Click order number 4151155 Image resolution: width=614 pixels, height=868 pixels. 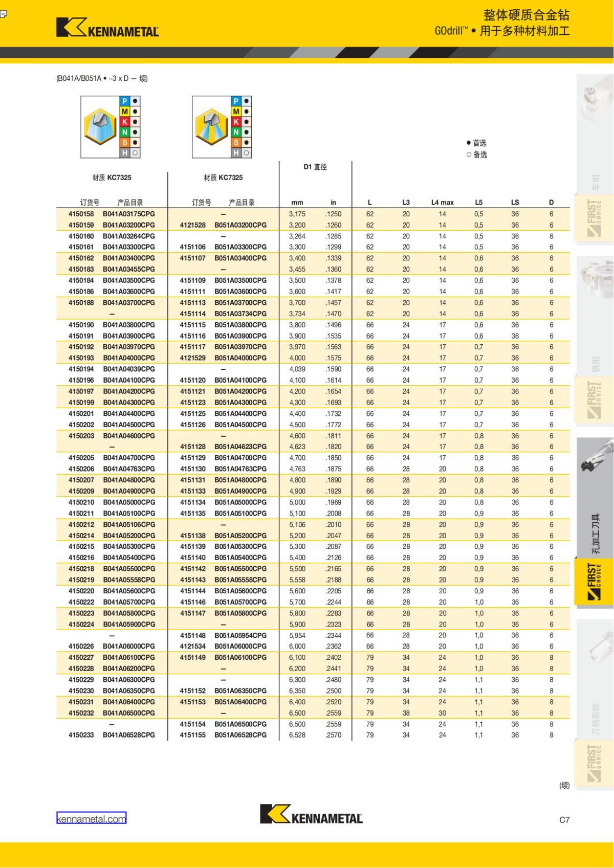[x=193, y=735]
